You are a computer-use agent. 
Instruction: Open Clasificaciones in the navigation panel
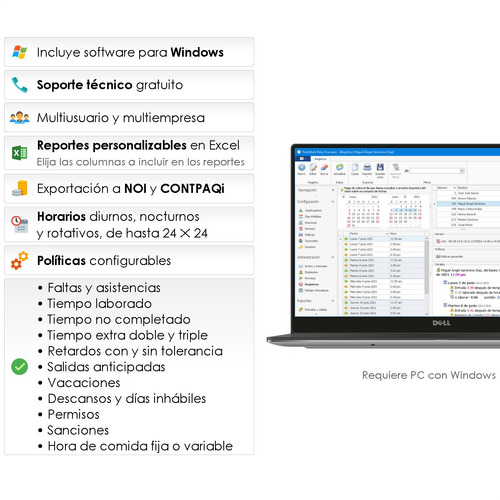coord(310,210)
